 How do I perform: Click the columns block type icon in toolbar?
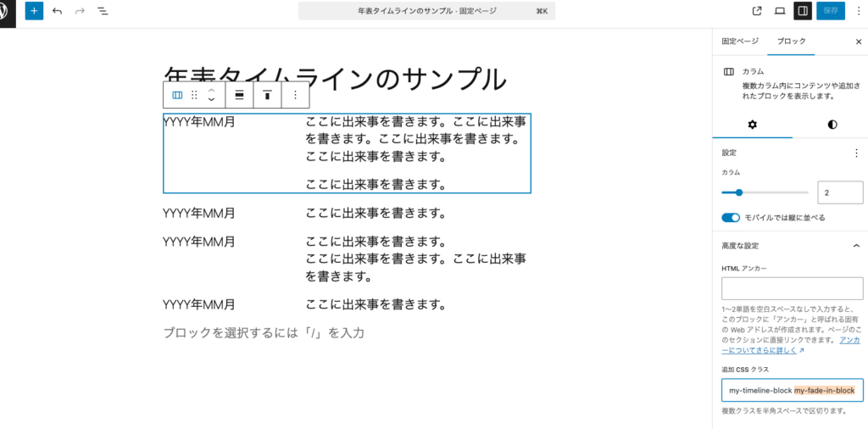[178, 95]
